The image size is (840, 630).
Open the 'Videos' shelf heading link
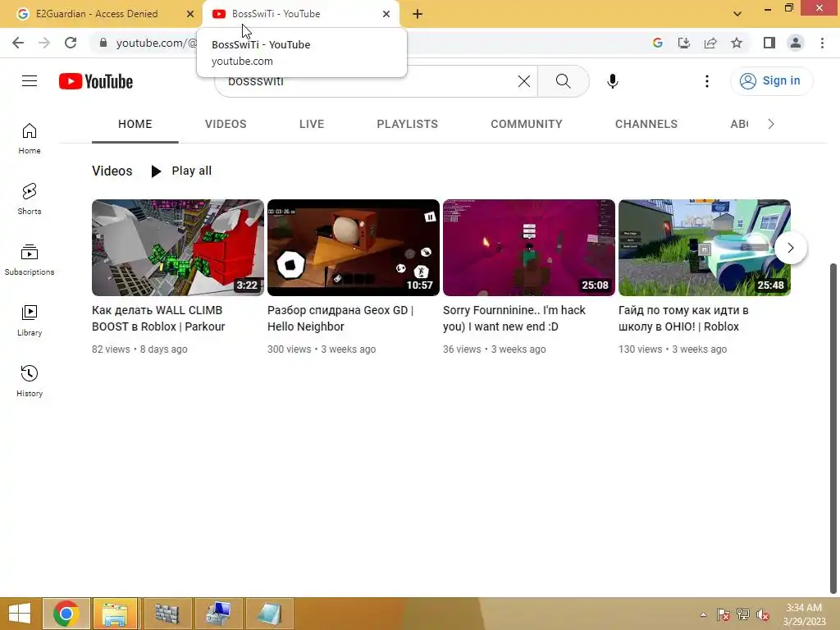(x=112, y=171)
